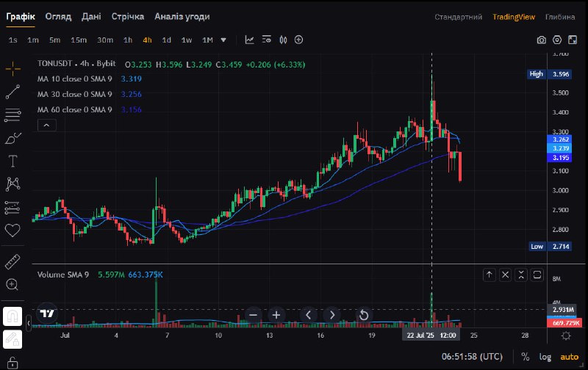Reset the chart view
Screen dimensions: 588x370
[363, 315]
